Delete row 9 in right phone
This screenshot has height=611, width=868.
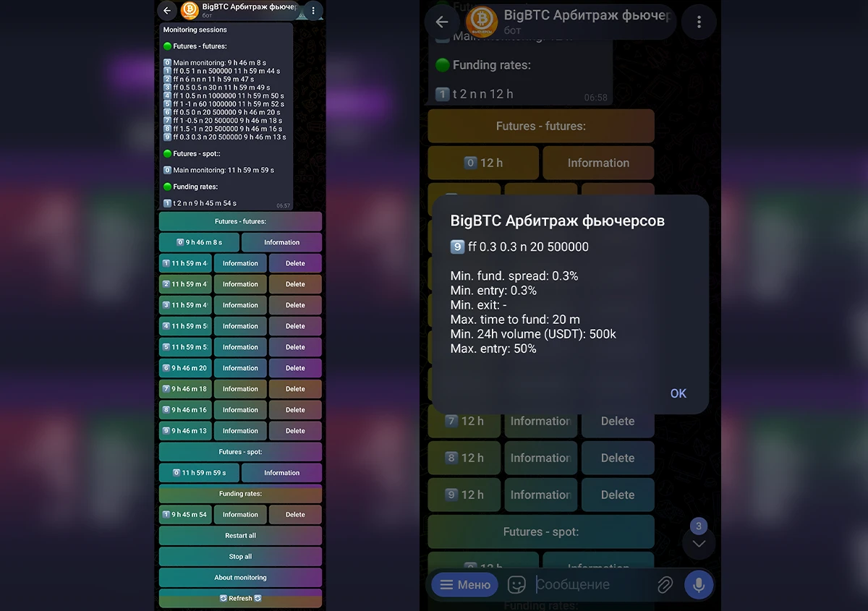coord(618,495)
